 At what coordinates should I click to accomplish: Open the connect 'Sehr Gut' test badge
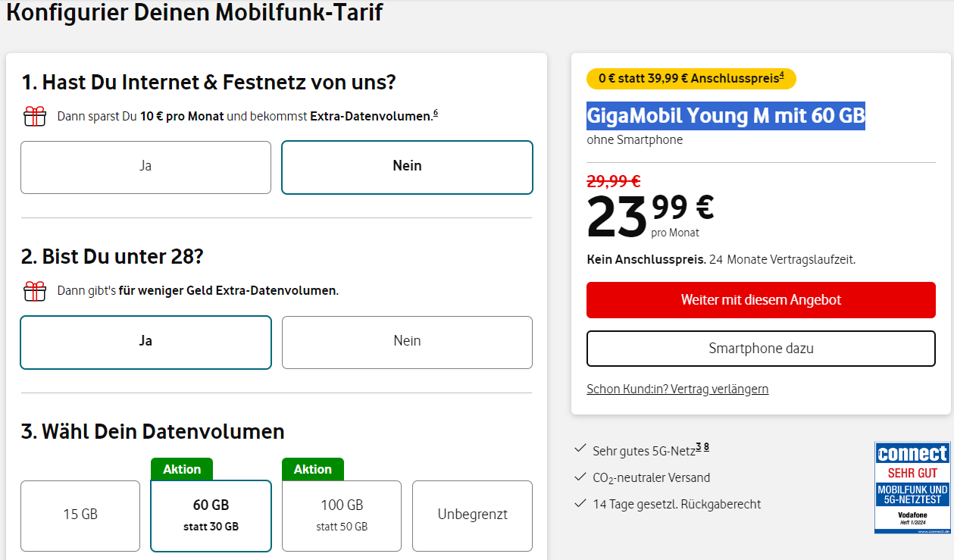pos(912,487)
